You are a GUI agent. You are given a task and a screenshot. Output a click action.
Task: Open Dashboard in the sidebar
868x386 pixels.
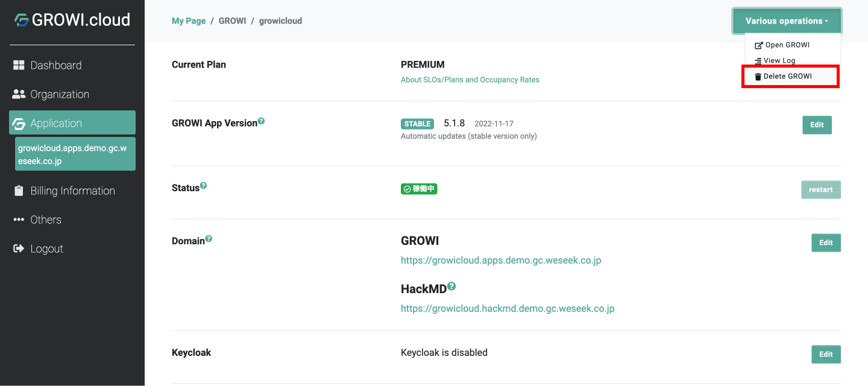[x=72, y=65]
